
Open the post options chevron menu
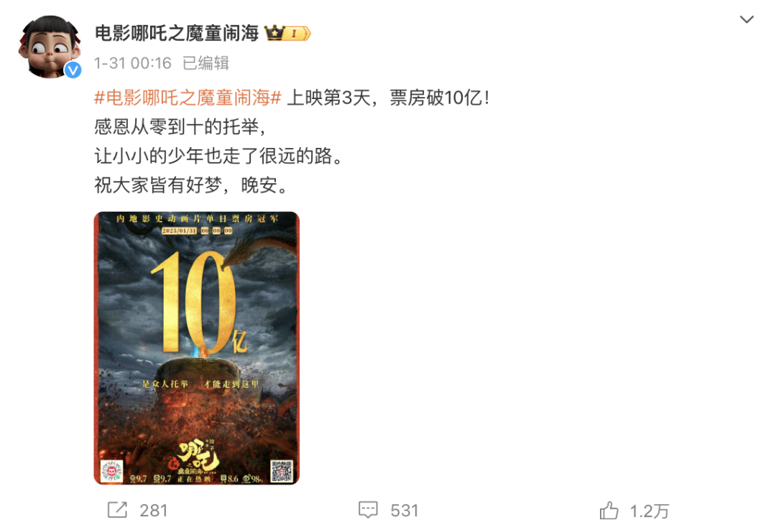(x=747, y=20)
